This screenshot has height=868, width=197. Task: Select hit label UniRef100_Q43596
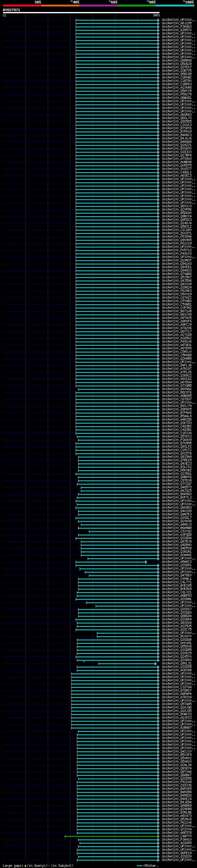click(177, 281)
